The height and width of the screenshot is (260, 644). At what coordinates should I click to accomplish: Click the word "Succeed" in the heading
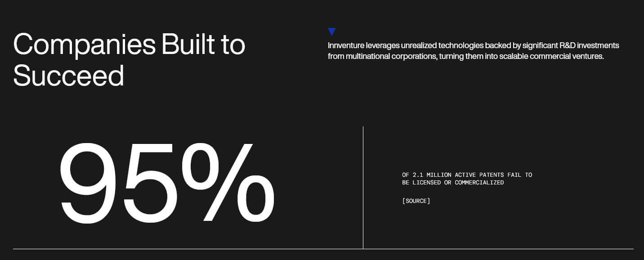pos(68,76)
